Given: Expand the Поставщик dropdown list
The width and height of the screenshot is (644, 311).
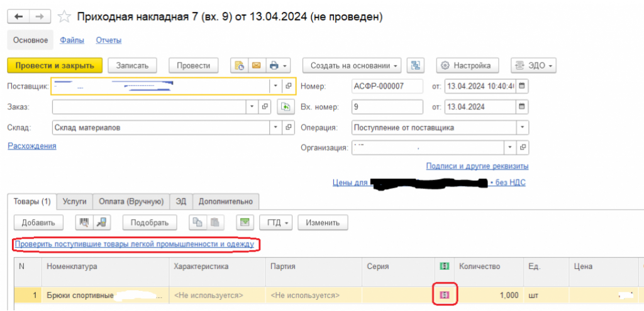Looking at the screenshot, I should coord(275,86).
